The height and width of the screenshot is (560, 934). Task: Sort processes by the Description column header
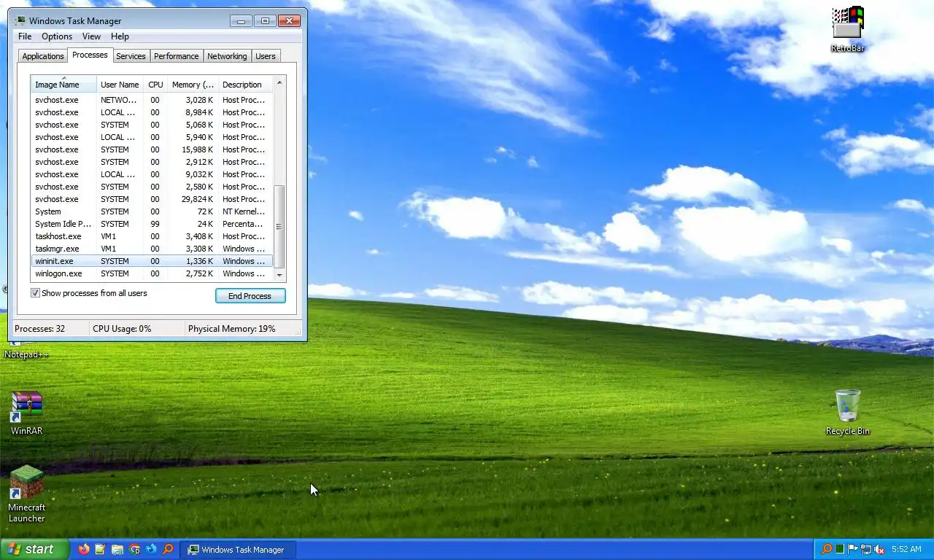[245, 85]
